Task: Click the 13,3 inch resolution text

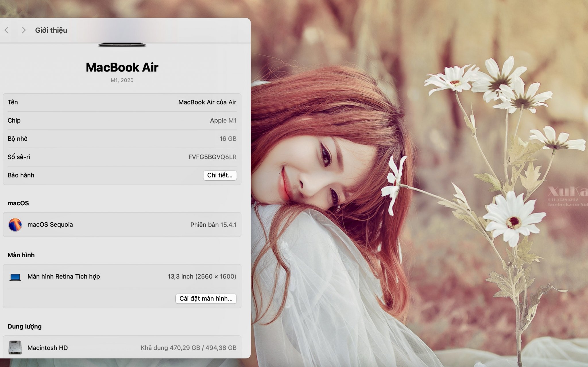Action: [202, 277]
